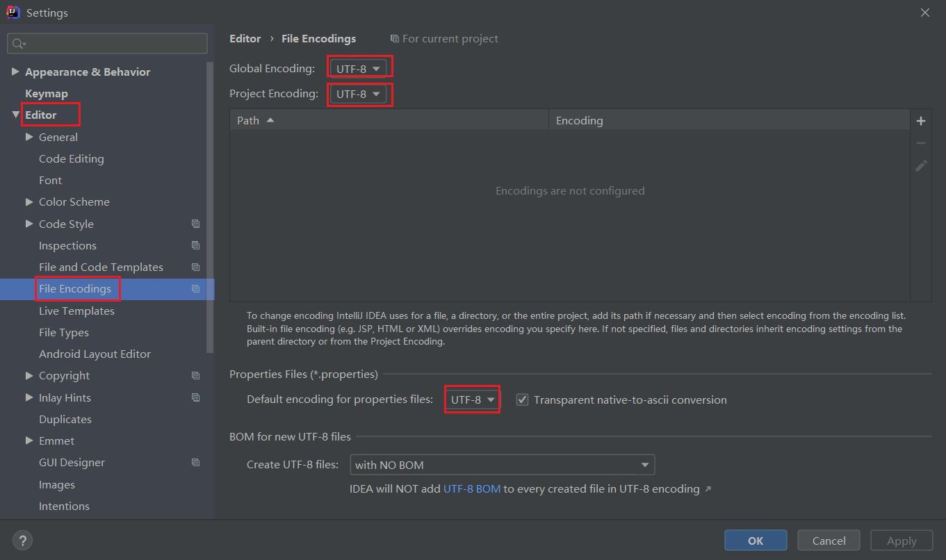Open properties files default encoding dropdown
Viewport: 946px width, 560px height.
(x=473, y=400)
